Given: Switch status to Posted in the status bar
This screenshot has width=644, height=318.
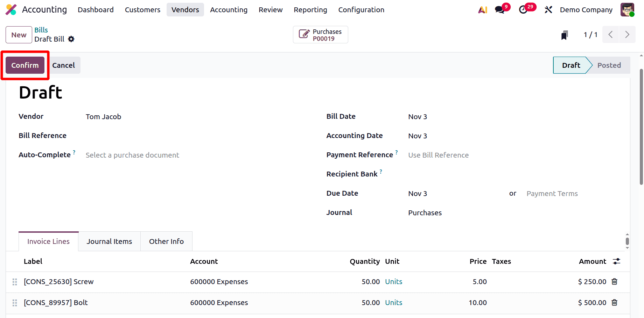Looking at the screenshot, I should point(609,65).
